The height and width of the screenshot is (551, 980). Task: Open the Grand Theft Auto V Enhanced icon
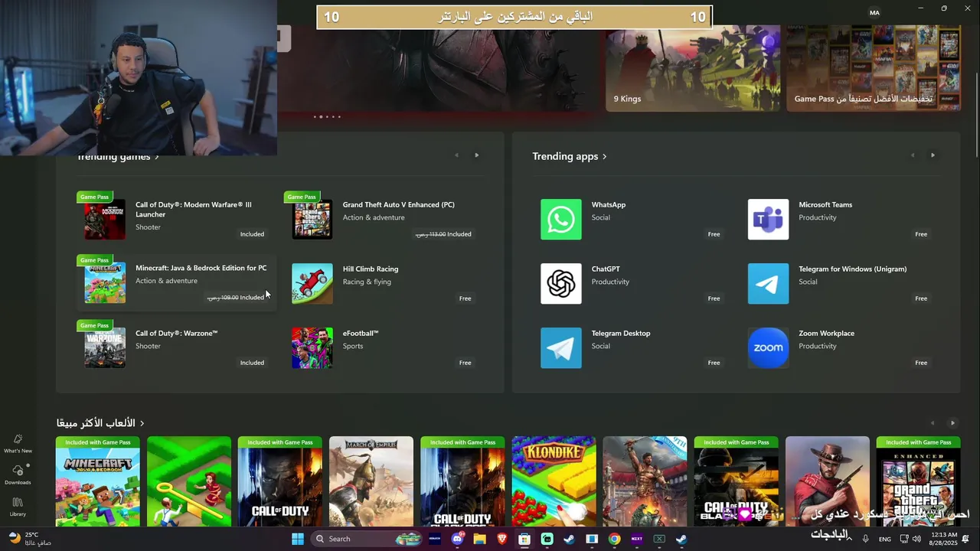click(312, 220)
